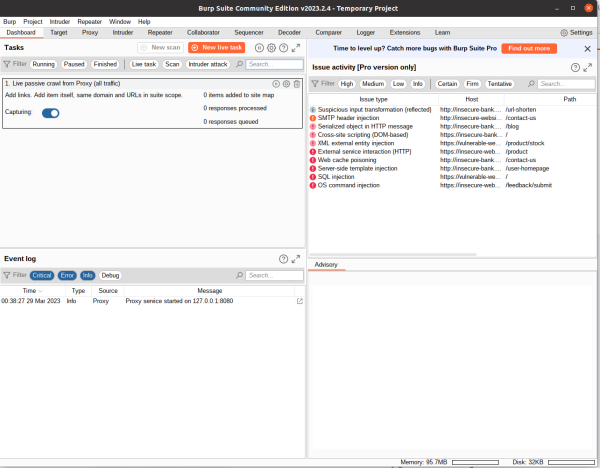Click the SMTP header injection severity icon

pos(313,118)
